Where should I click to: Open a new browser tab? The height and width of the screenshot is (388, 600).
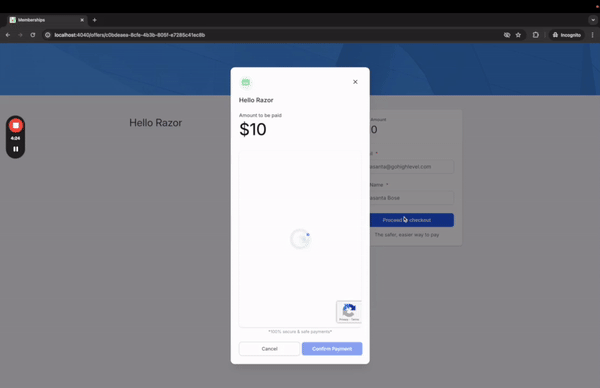point(95,20)
